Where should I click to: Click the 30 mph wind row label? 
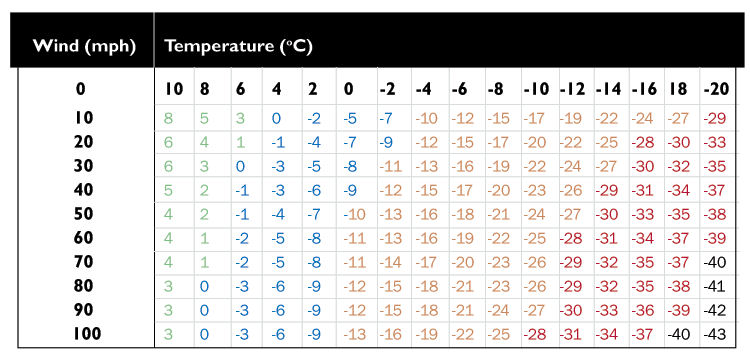[x=83, y=165]
